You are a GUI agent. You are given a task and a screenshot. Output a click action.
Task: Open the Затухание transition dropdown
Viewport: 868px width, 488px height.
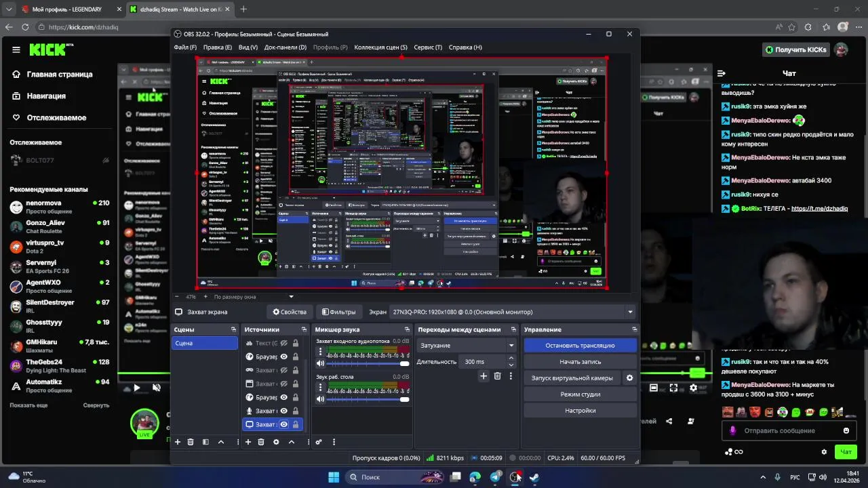coord(467,346)
